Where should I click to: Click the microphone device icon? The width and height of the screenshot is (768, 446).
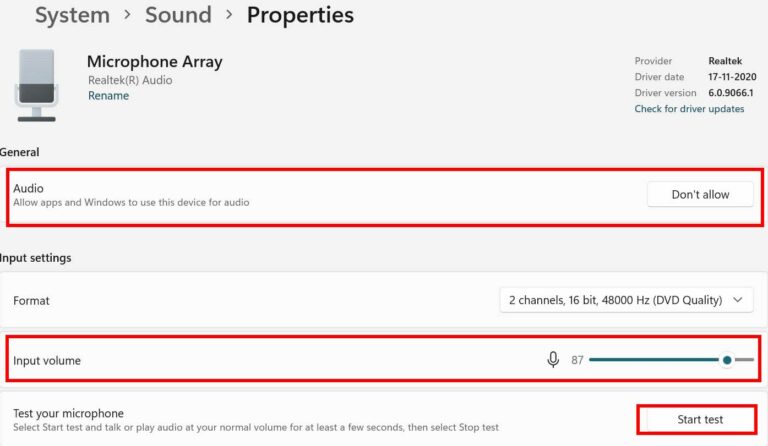[x=36, y=83]
